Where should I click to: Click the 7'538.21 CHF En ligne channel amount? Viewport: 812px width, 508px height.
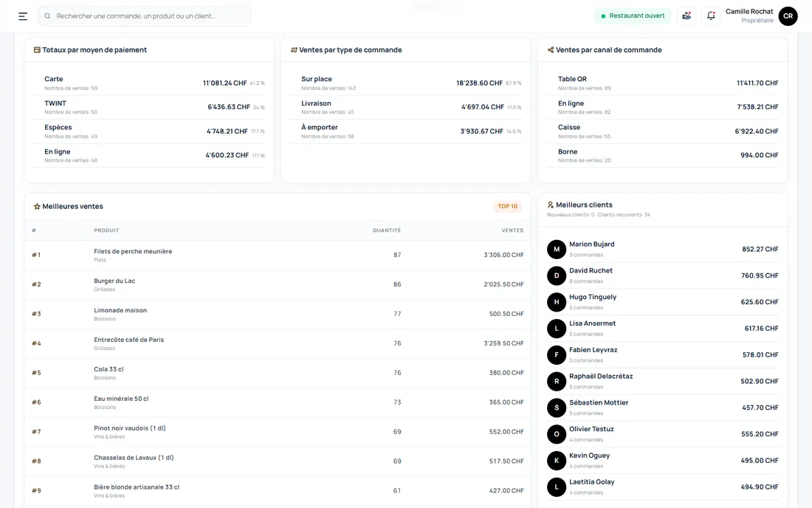click(757, 107)
